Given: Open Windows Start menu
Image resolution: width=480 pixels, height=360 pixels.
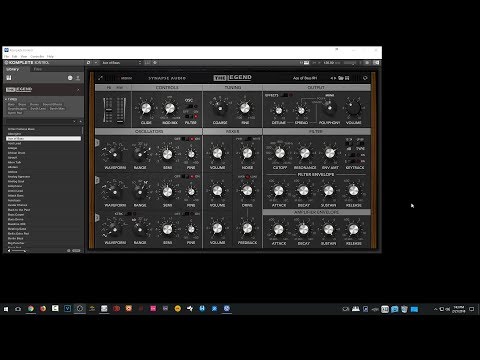Looking at the screenshot, I should click(6, 309).
